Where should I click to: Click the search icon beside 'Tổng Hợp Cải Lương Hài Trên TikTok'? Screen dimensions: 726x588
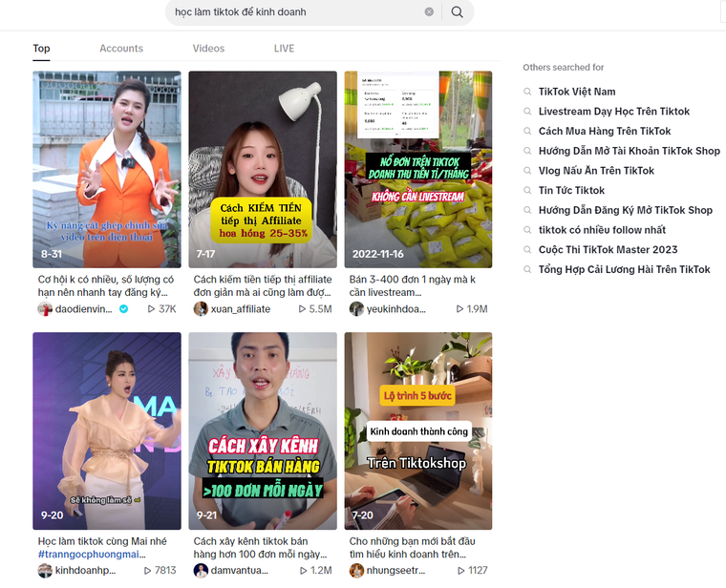click(x=527, y=270)
